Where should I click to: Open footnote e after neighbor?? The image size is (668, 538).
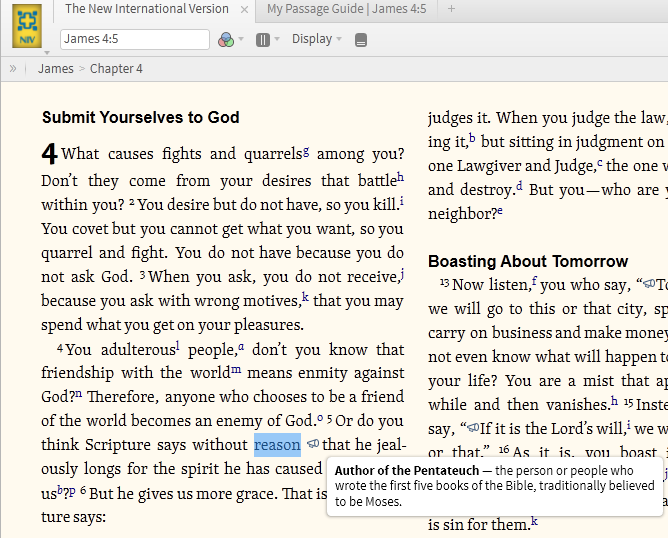click(500, 210)
